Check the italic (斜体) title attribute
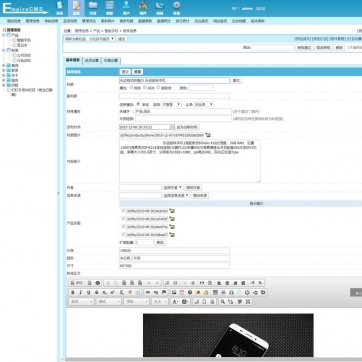 click(x=145, y=87)
